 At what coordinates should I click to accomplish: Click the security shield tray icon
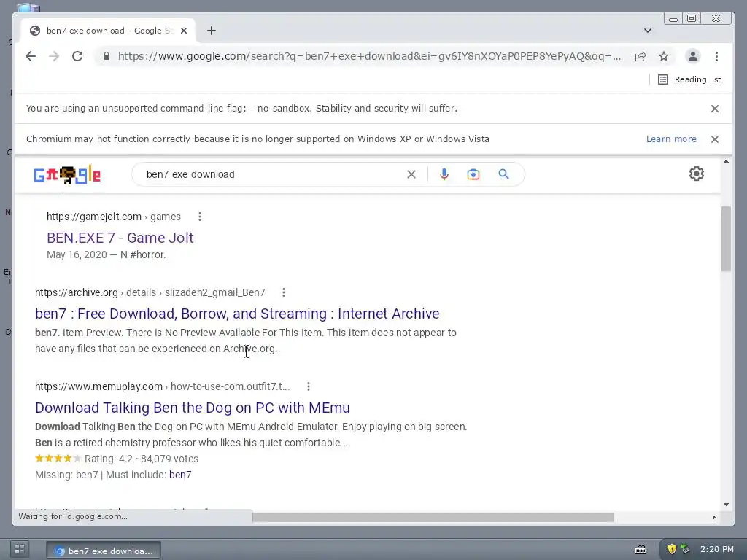click(671, 549)
